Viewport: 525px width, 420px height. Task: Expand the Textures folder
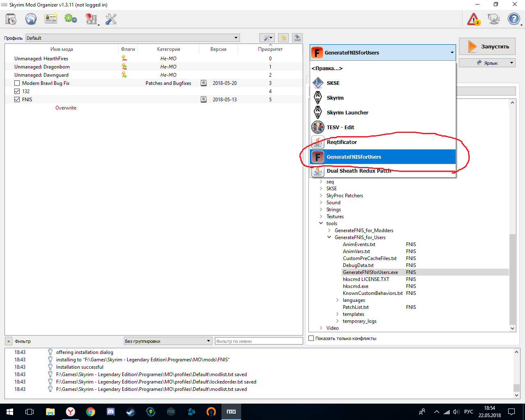point(321,217)
